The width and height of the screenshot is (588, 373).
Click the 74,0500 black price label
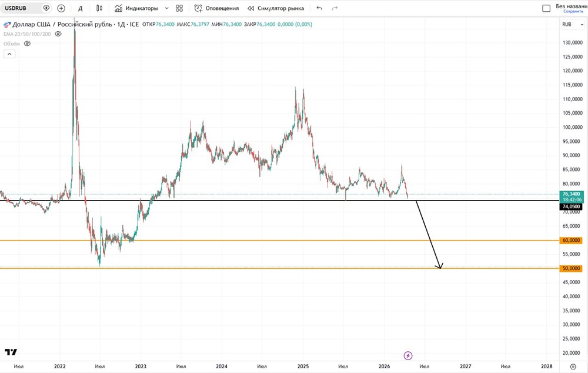point(571,207)
